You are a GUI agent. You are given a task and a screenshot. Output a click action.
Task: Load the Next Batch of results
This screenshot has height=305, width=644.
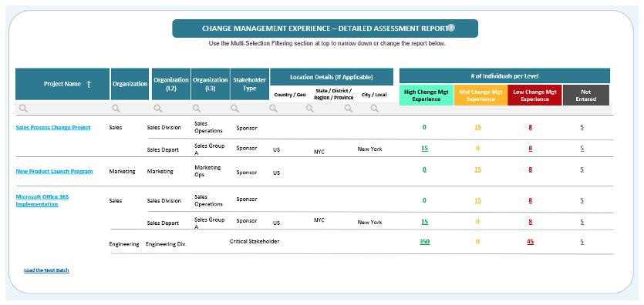tap(46, 270)
